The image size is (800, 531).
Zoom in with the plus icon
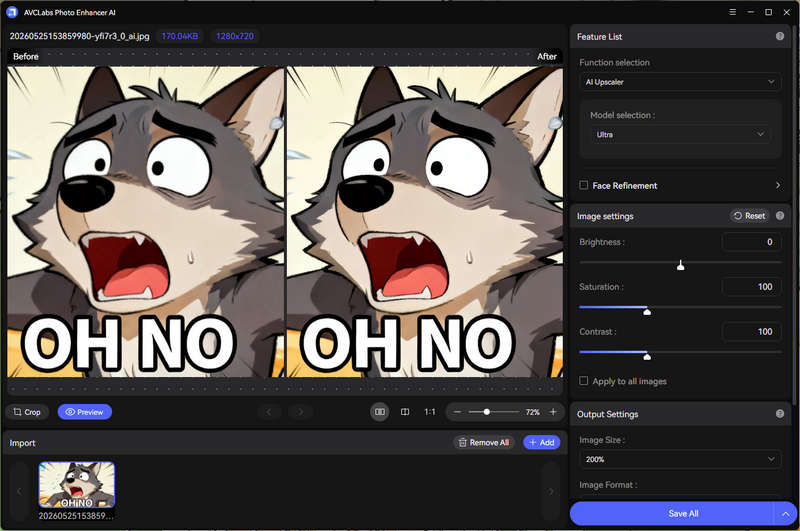click(553, 412)
